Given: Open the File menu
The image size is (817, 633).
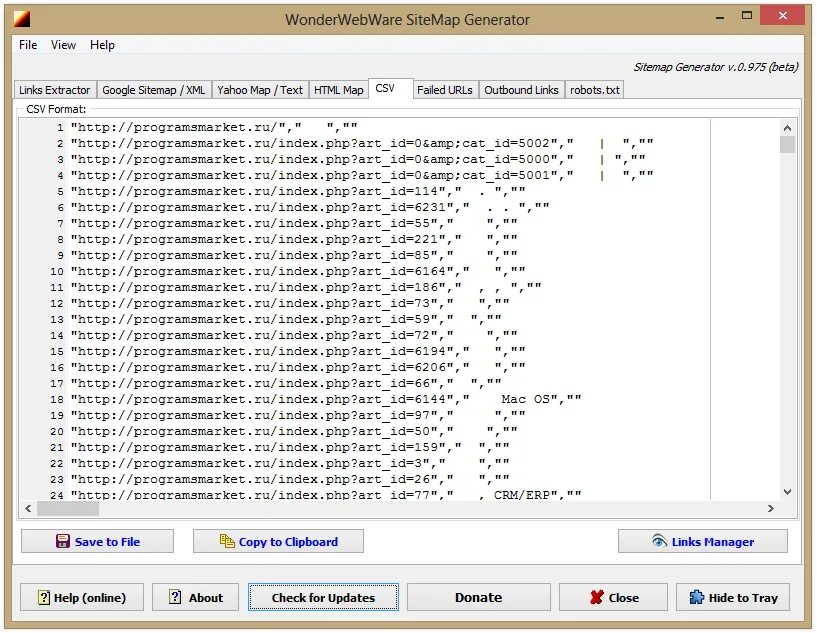Looking at the screenshot, I should pos(28,45).
